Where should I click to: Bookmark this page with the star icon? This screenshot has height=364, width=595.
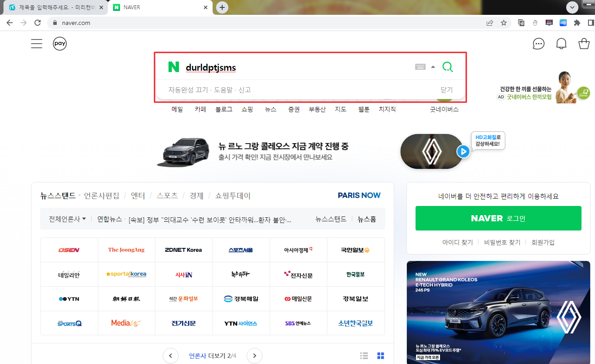504,23
